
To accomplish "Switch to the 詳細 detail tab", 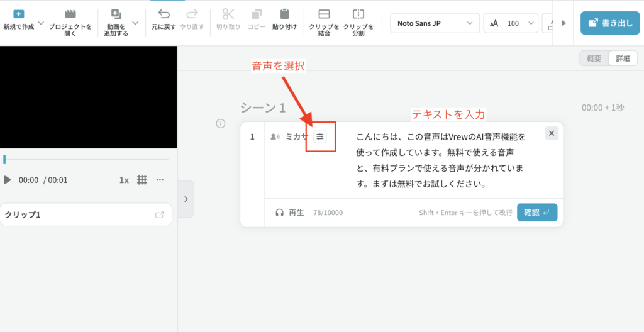I will (x=623, y=58).
